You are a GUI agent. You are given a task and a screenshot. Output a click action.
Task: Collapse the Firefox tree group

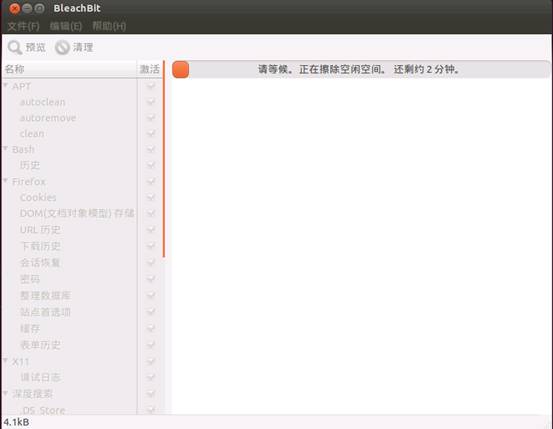tap(6, 181)
